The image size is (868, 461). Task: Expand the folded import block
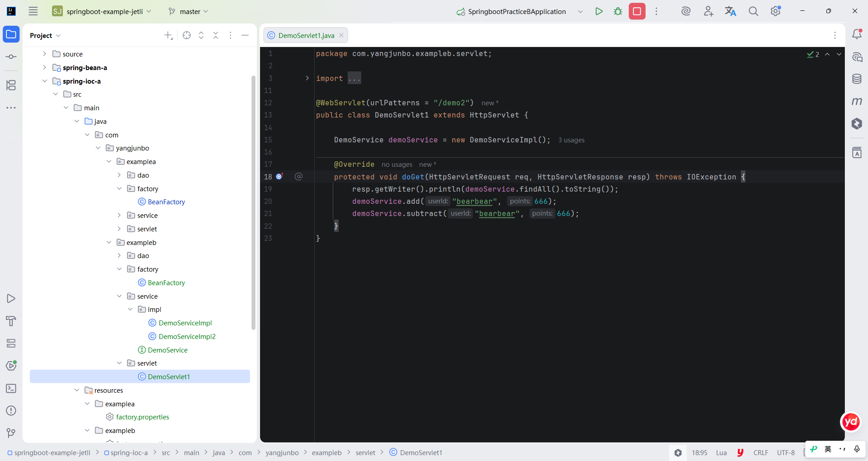(x=307, y=78)
